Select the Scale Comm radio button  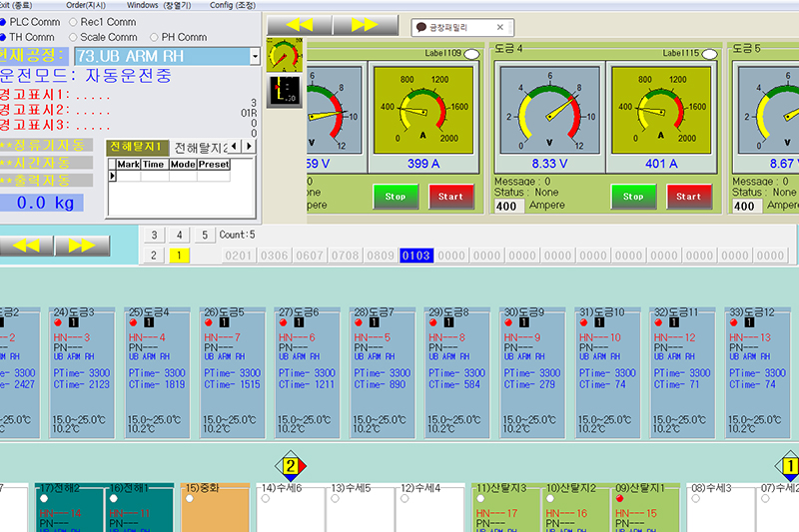[x=74, y=37]
